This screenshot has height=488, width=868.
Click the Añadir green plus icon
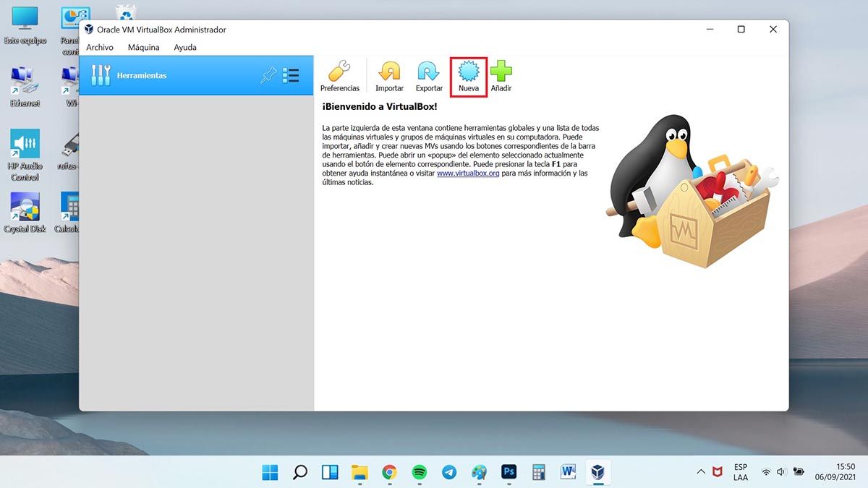coord(501,76)
